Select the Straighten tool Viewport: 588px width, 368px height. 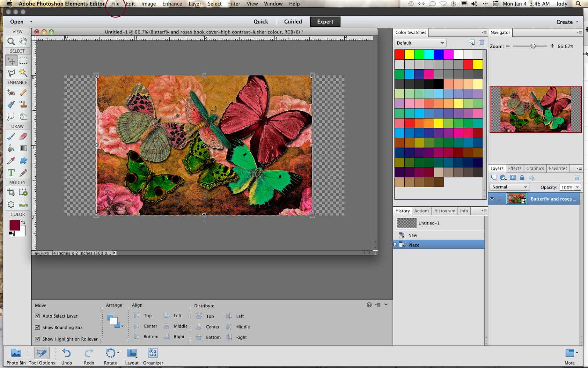(x=23, y=204)
